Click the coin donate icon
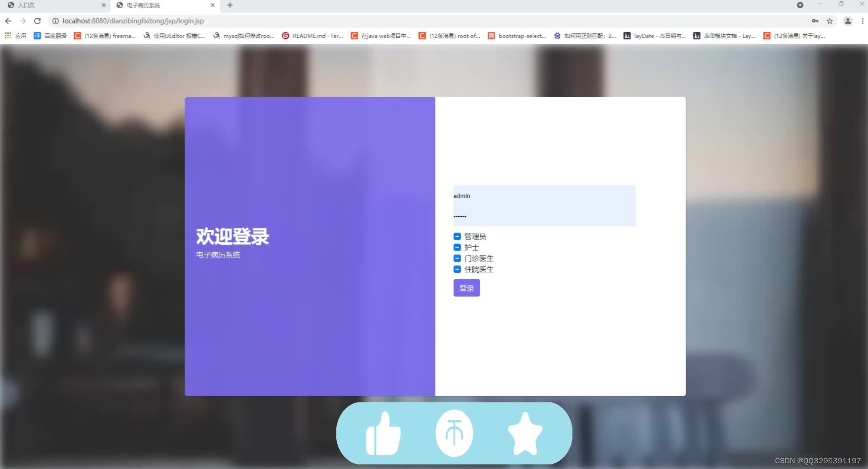 tap(454, 433)
